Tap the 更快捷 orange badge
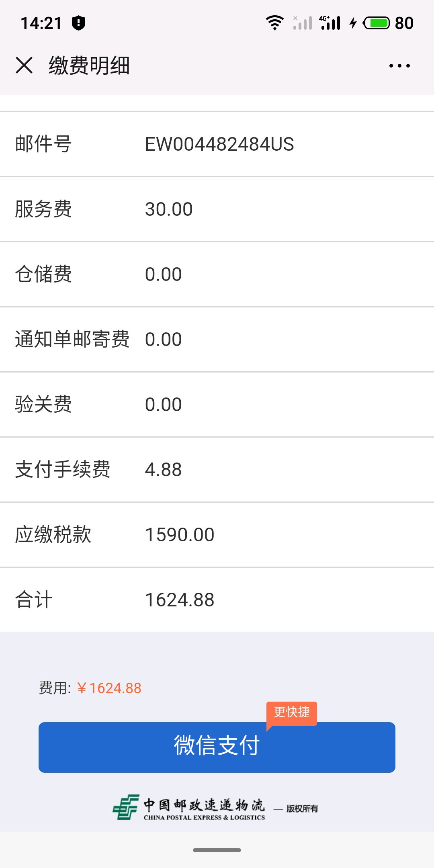Image resolution: width=434 pixels, height=868 pixels. (x=292, y=712)
